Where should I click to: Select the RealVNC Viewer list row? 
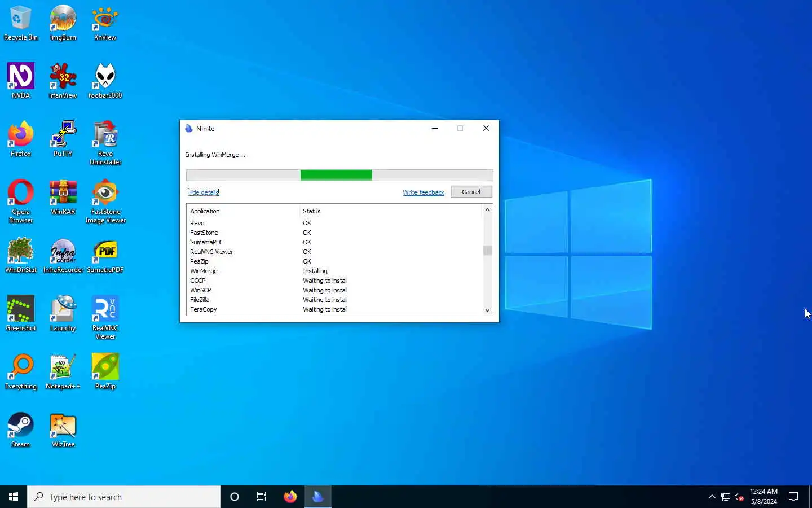click(335, 252)
